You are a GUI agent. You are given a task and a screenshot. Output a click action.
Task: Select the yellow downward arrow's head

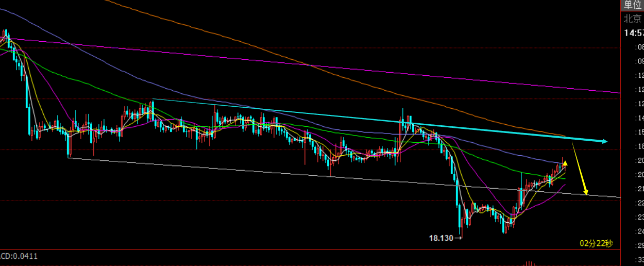coord(586,191)
